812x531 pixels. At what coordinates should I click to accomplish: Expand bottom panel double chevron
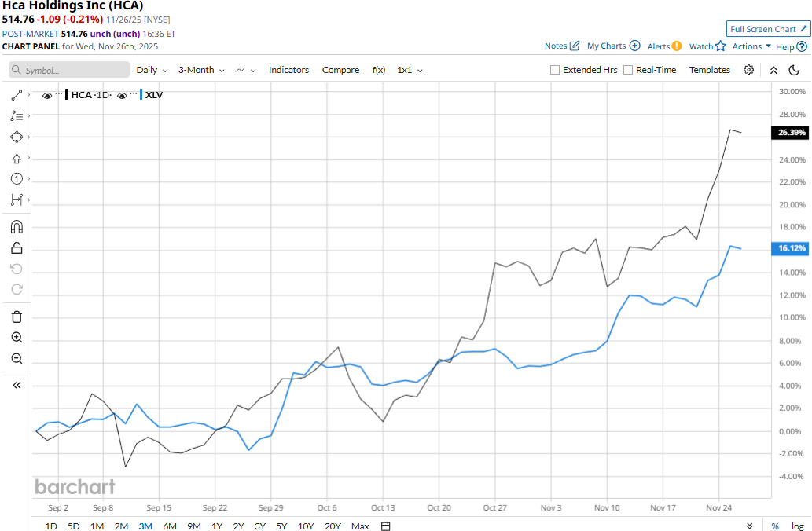tap(749, 526)
